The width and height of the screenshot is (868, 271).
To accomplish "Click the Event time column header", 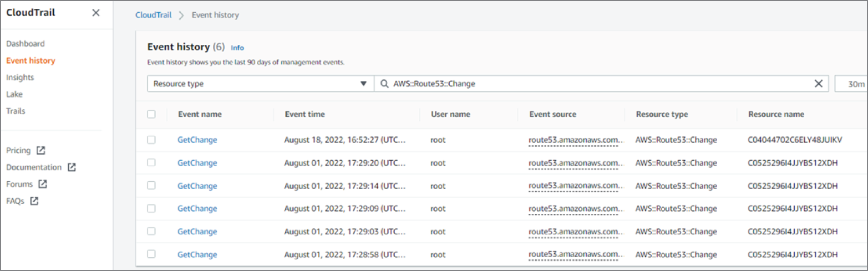I will click(x=304, y=114).
